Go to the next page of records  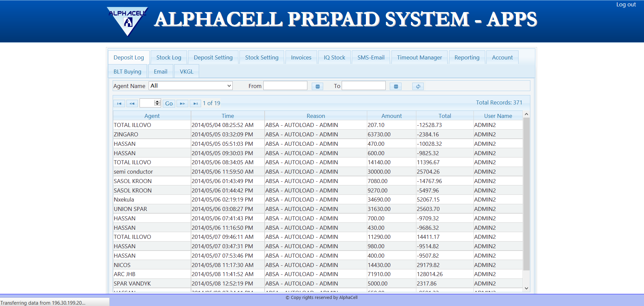pos(182,103)
